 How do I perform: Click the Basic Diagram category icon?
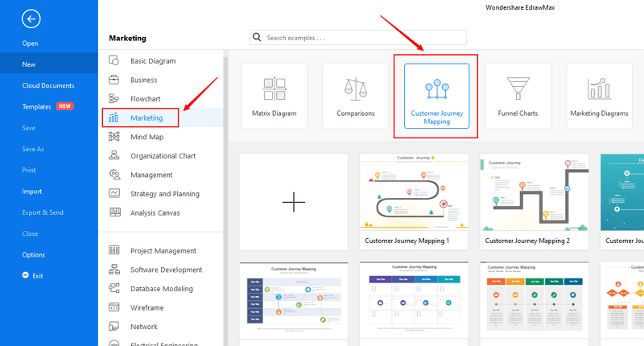114,60
